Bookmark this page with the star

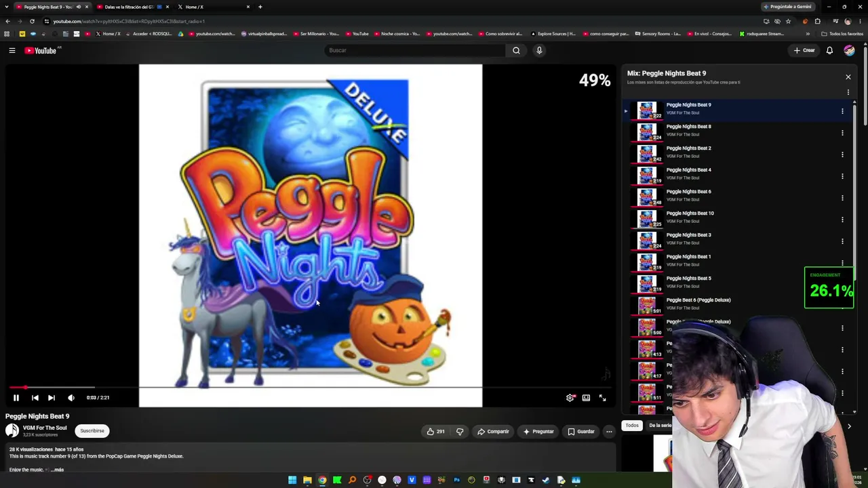coord(788,21)
